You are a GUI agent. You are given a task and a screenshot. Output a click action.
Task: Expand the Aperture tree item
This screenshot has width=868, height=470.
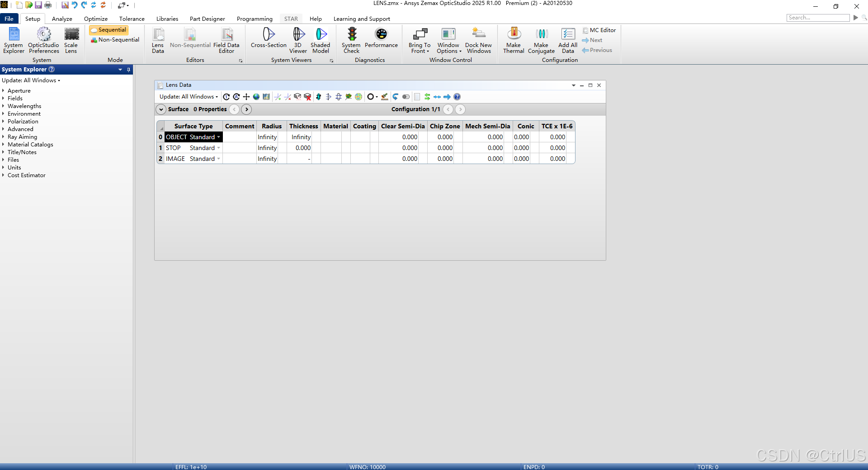point(3,91)
